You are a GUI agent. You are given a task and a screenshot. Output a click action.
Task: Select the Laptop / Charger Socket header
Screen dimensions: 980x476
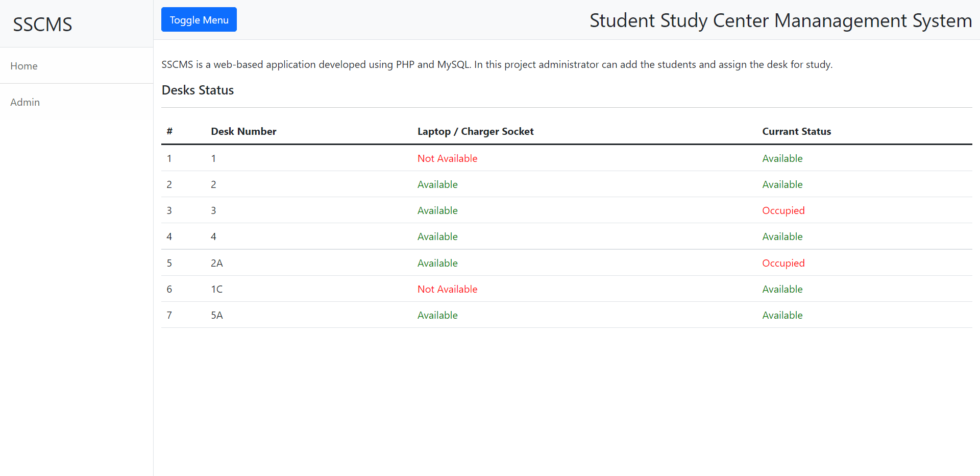pyautogui.click(x=475, y=131)
